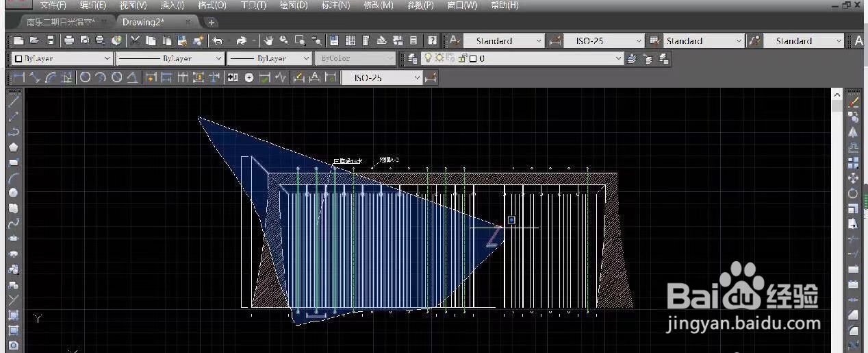Click the Multileader Style icon
Screen dimensions: 868x353
(754, 41)
